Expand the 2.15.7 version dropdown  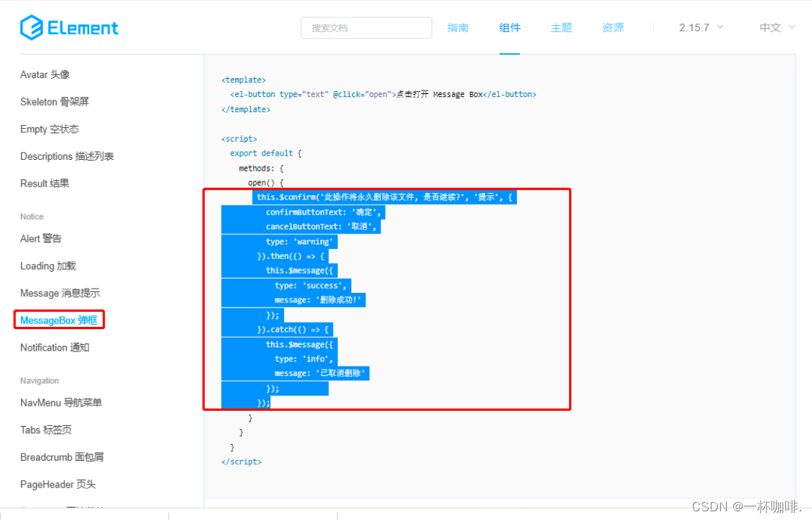click(x=701, y=28)
